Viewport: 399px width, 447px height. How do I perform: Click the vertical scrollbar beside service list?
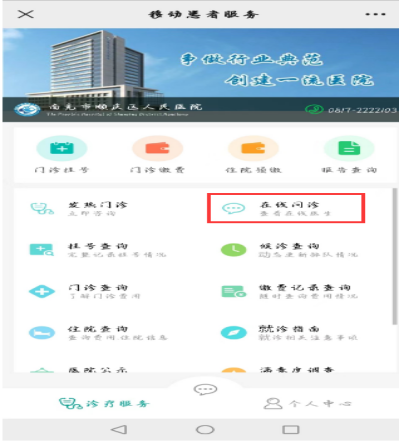click(395, 256)
